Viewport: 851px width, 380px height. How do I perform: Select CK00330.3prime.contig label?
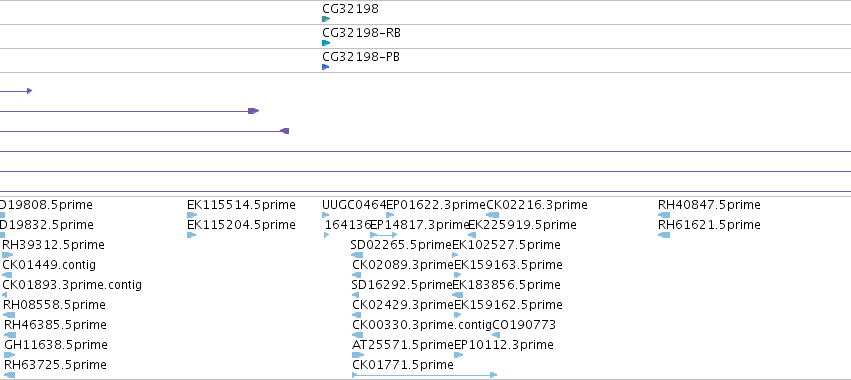(x=422, y=325)
